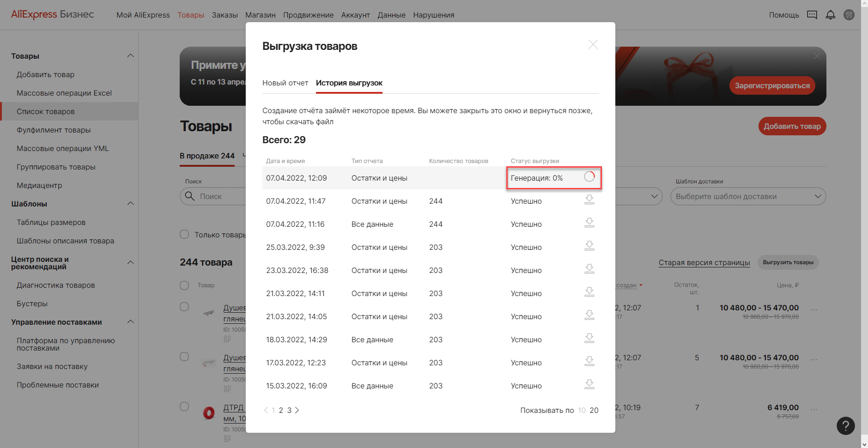Close the Выгрузка товаров dialog
This screenshot has height=448, width=868.
point(593,44)
